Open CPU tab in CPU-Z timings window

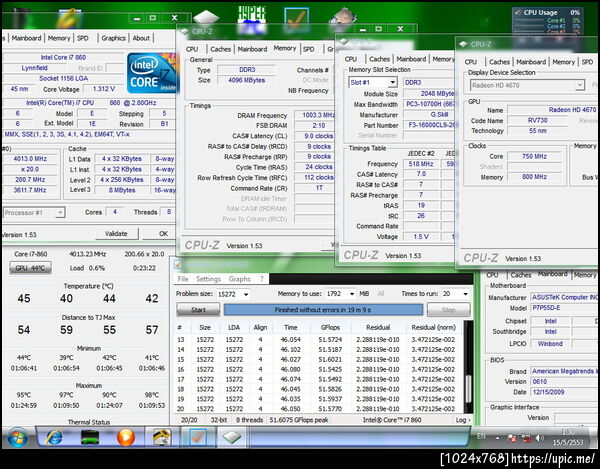point(192,49)
